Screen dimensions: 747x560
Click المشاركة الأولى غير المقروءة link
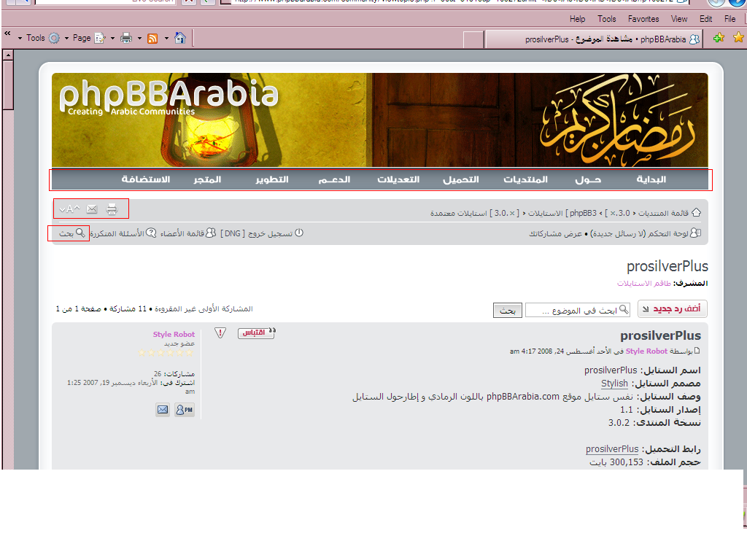204,308
